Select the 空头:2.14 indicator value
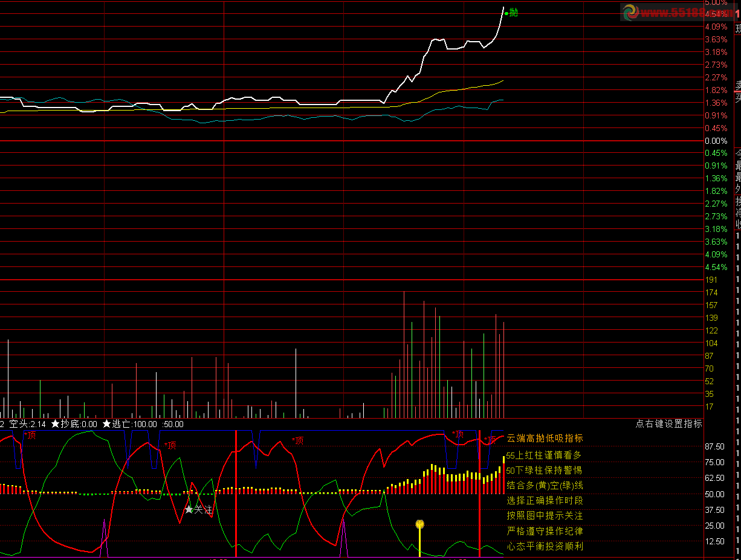741x560 pixels. (27, 424)
